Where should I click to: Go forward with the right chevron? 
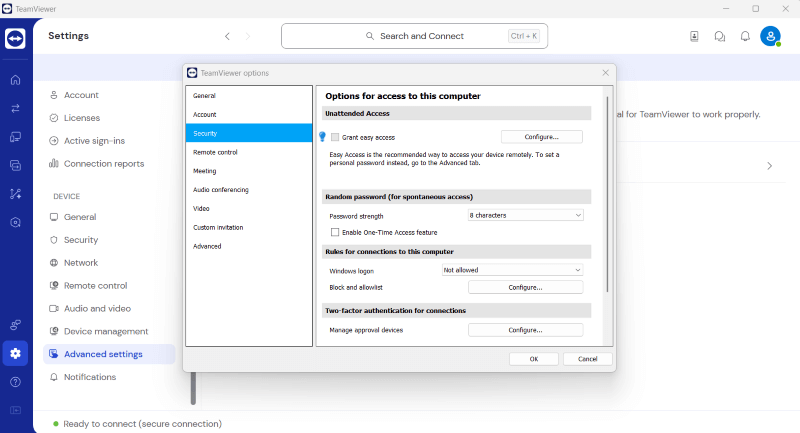coord(248,36)
